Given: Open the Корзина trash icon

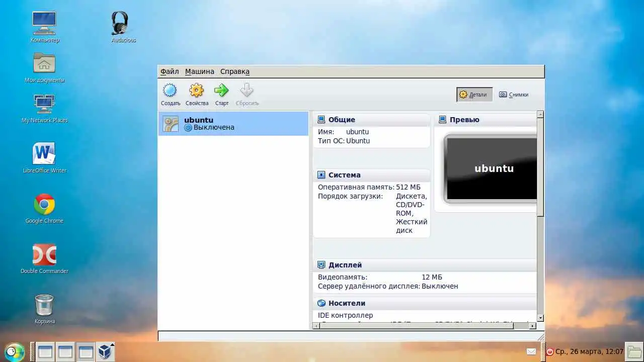Looking at the screenshot, I should pos(44,305).
